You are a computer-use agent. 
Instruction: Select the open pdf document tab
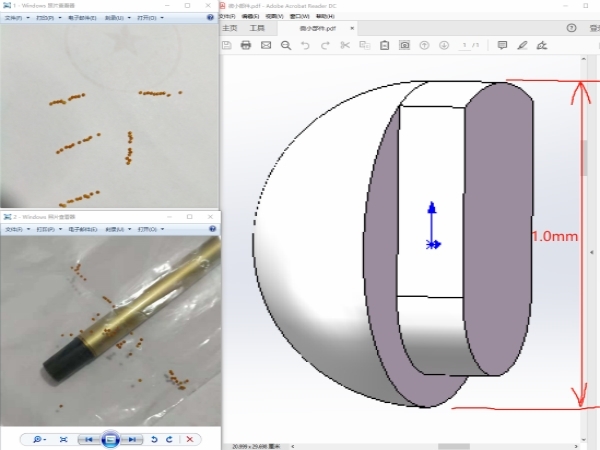pyautogui.click(x=318, y=28)
